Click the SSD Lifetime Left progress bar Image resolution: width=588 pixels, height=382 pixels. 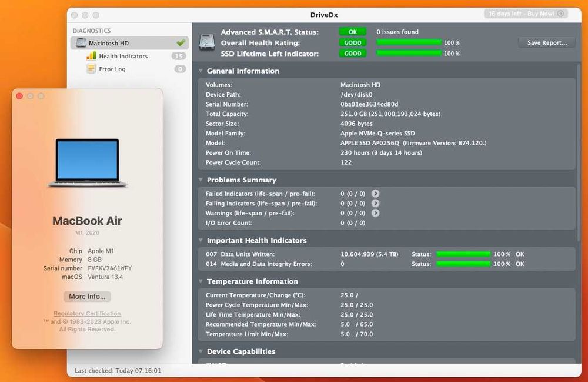click(409, 54)
